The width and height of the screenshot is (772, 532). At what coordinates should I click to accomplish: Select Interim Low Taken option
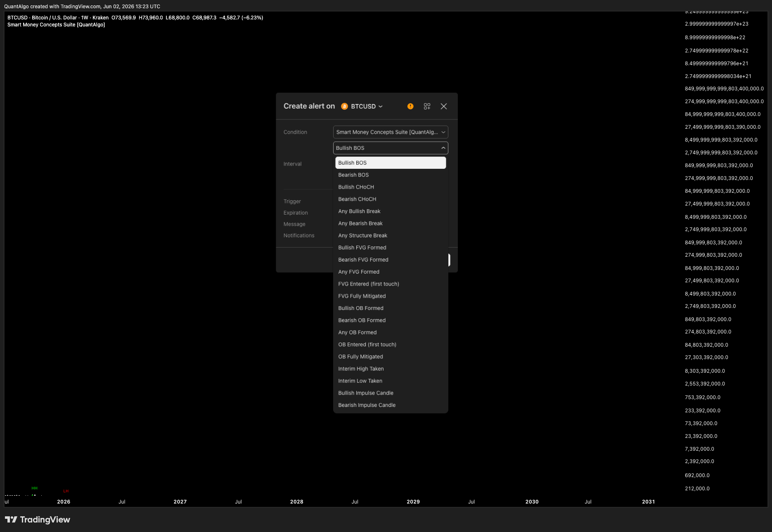pyautogui.click(x=391, y=381)
